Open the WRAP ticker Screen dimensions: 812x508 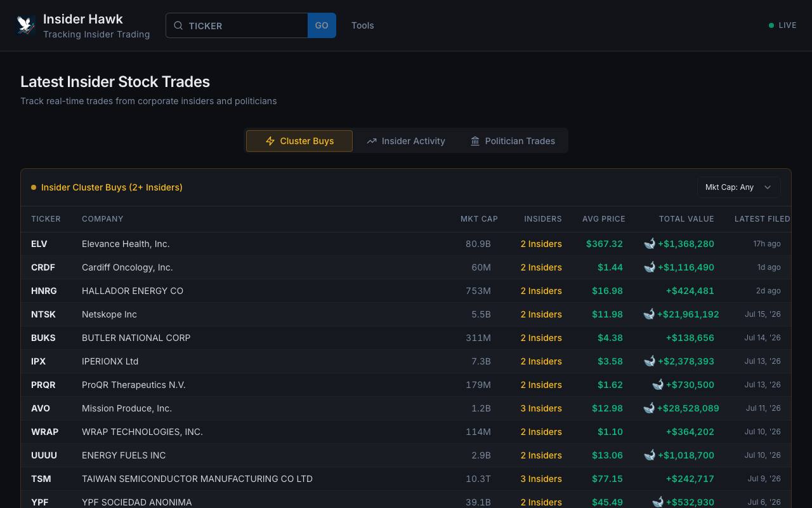tap(44, 432)
